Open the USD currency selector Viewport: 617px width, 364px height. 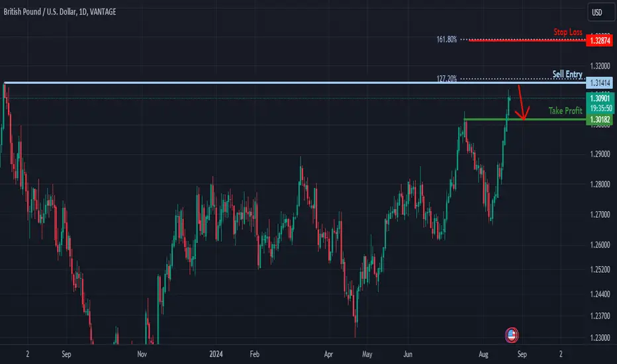(x=600, y=12)
